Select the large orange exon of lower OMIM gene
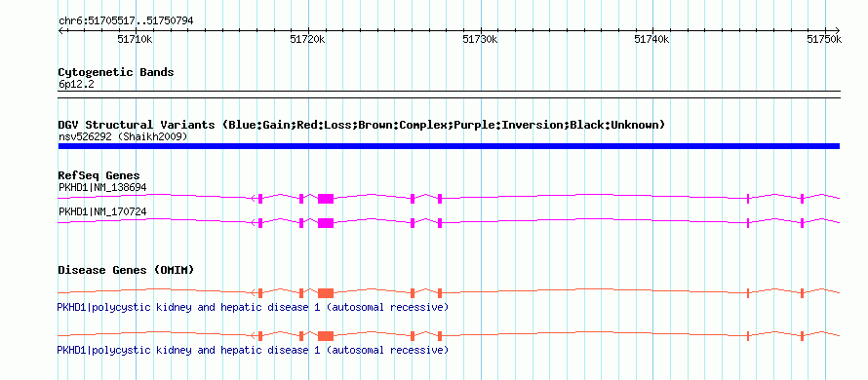Image resolution: width=868 pixels, height=380 pixels. click(x=326, y=336)
